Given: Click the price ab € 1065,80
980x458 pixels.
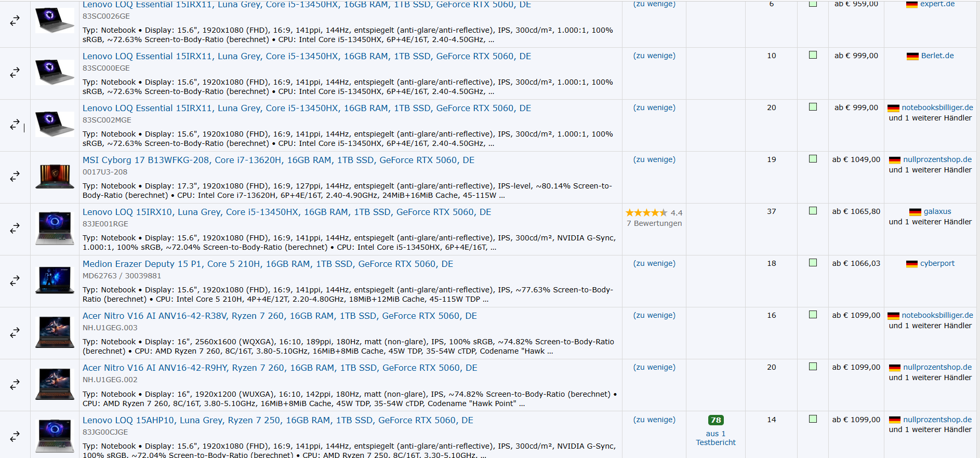Looking at the screenshot, I should click(856, 211).
